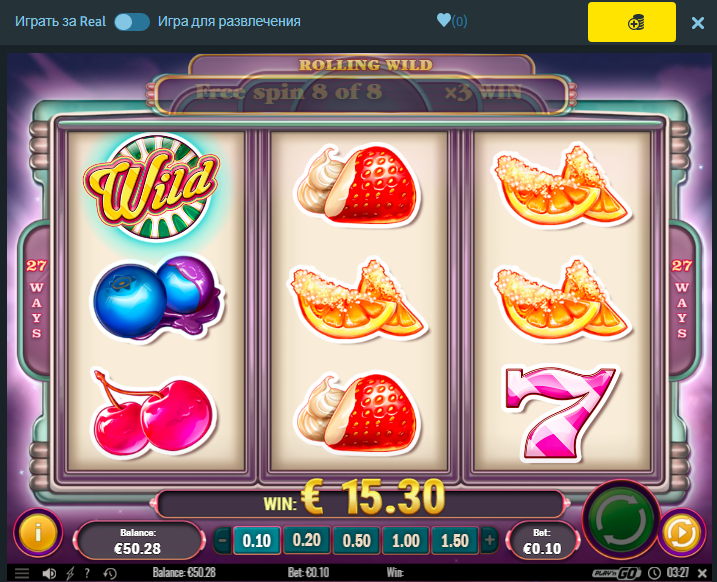Open the hamburger menu in bottom bar

click(21, 573)
